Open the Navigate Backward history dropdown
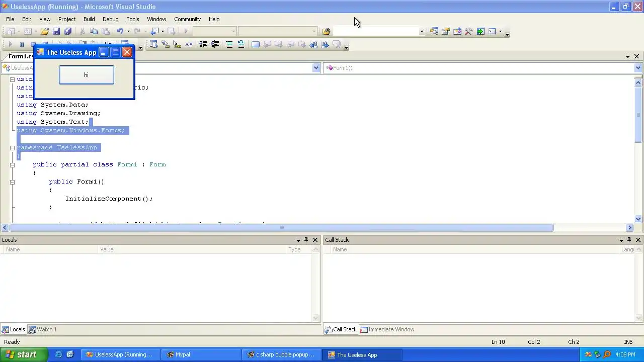Screen dimensions: 644x362 163,31
